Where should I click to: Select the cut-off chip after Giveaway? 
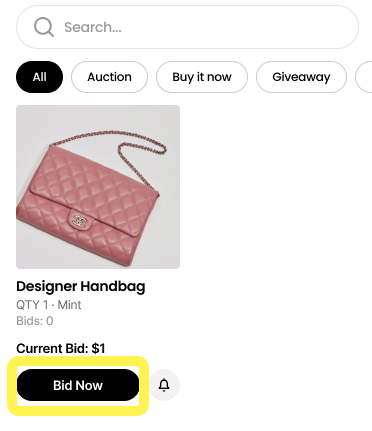click(364, 77)
